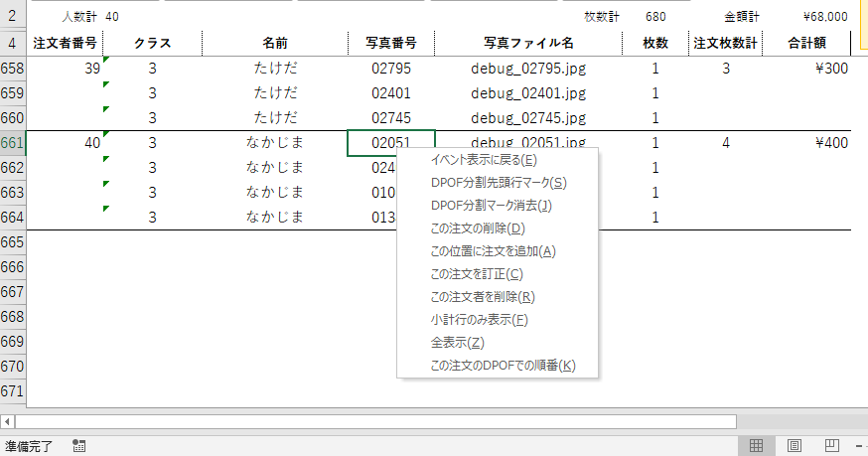Select cell with photo number 02401

coord(391,93)
